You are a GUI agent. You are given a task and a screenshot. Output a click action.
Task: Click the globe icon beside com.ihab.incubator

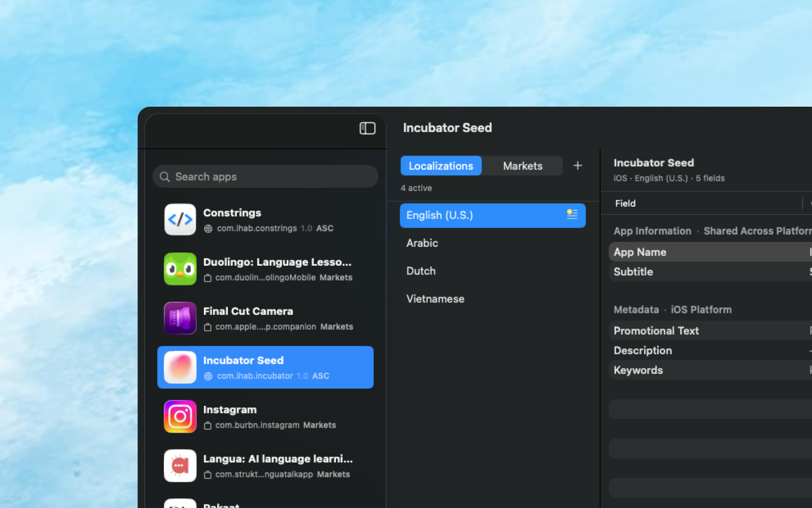click(208, 376)
